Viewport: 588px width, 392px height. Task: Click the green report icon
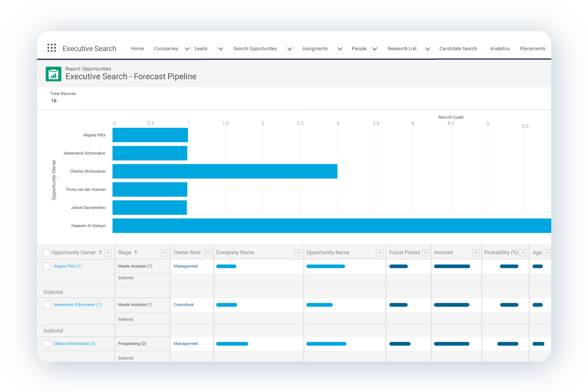click(53, 74)
